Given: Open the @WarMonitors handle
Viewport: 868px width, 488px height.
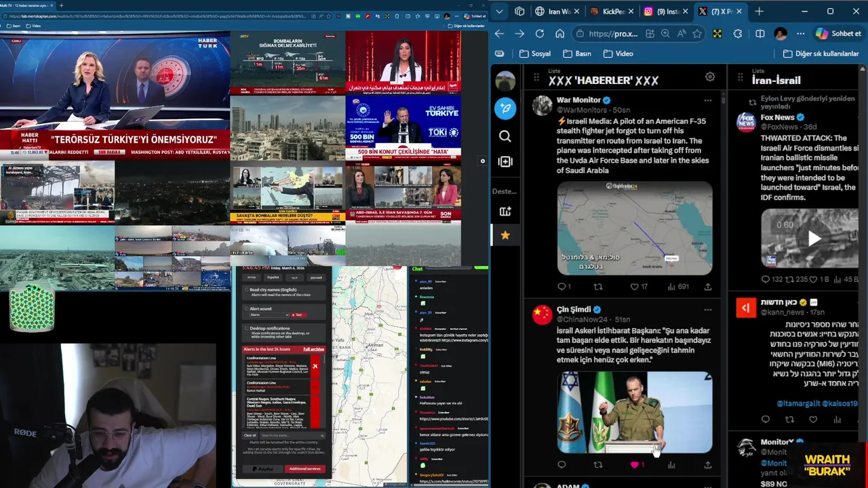Looking at the screenshot, I should pyautogui.click(x=583, y=110).
